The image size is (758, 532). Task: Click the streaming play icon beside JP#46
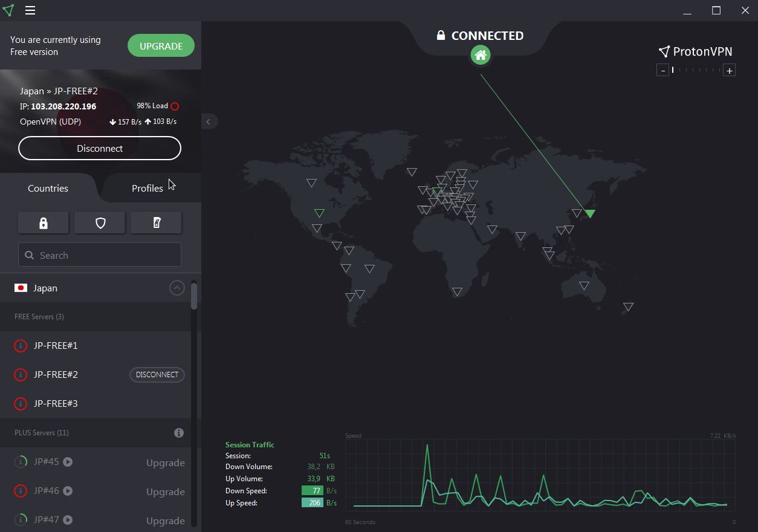[68, 491]
